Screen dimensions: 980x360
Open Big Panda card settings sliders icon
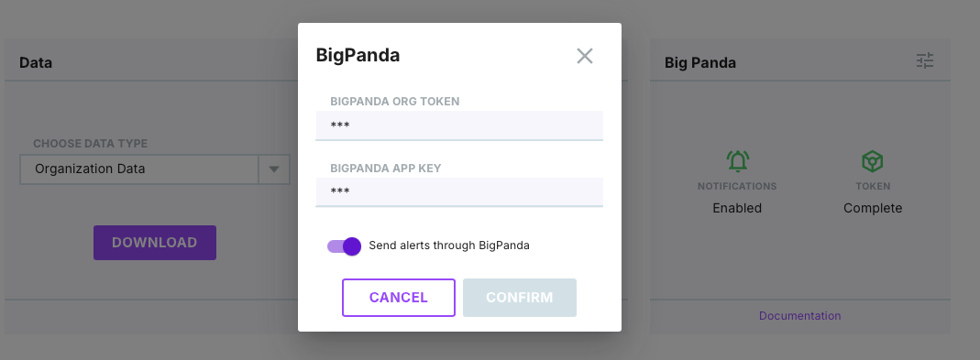click(x=925, y=60)
